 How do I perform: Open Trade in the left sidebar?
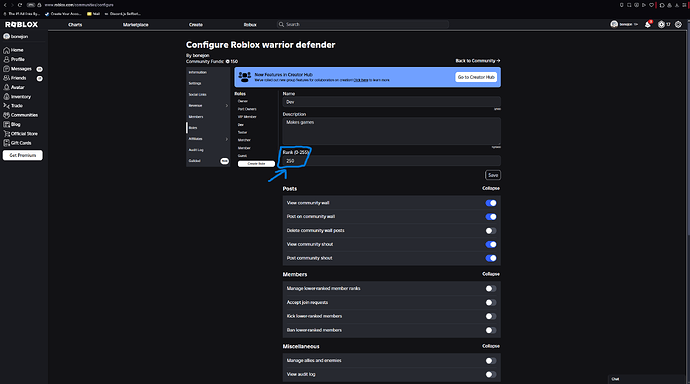point(13,106)
